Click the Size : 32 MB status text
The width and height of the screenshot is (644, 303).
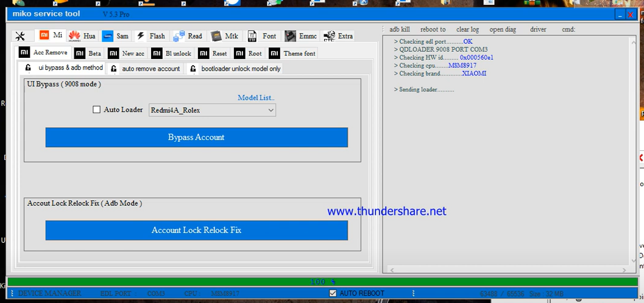(x=547, y=294)
